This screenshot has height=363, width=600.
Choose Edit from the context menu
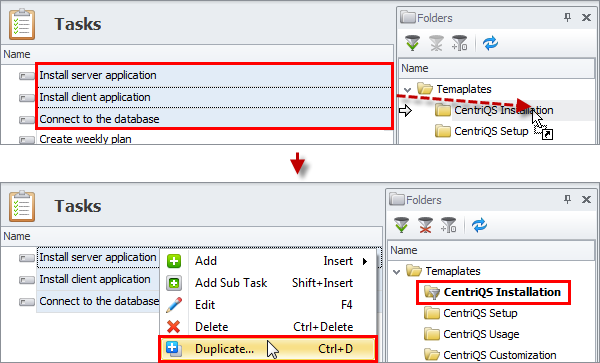267,305
